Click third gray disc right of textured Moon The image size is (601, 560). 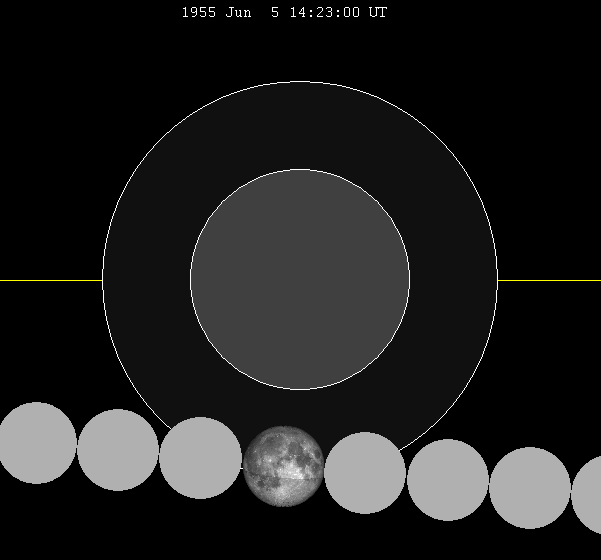529,488
